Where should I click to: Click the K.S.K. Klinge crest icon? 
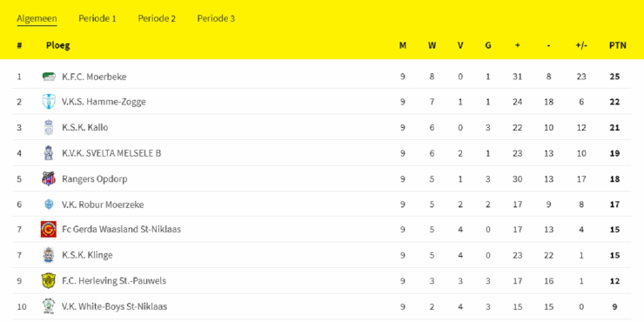click(49, 255)
